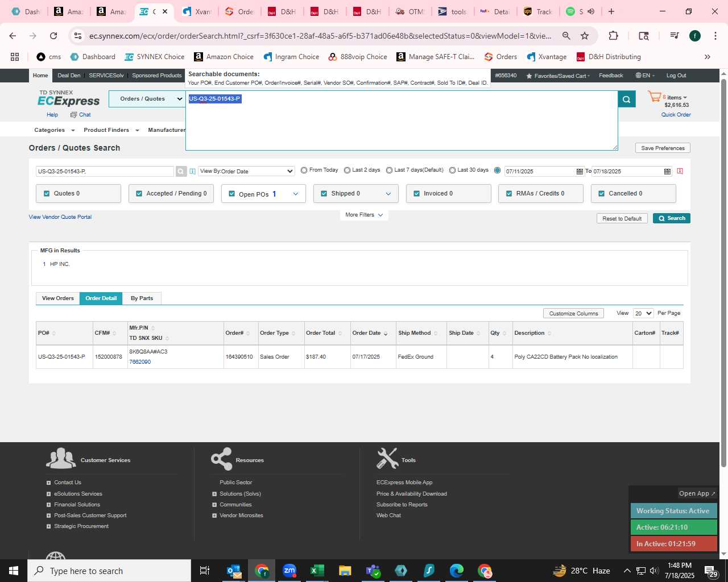The width and height of the screenshot is (728, 582).
Task: Open Zoom from the taskbar
Action: (289, 571)
